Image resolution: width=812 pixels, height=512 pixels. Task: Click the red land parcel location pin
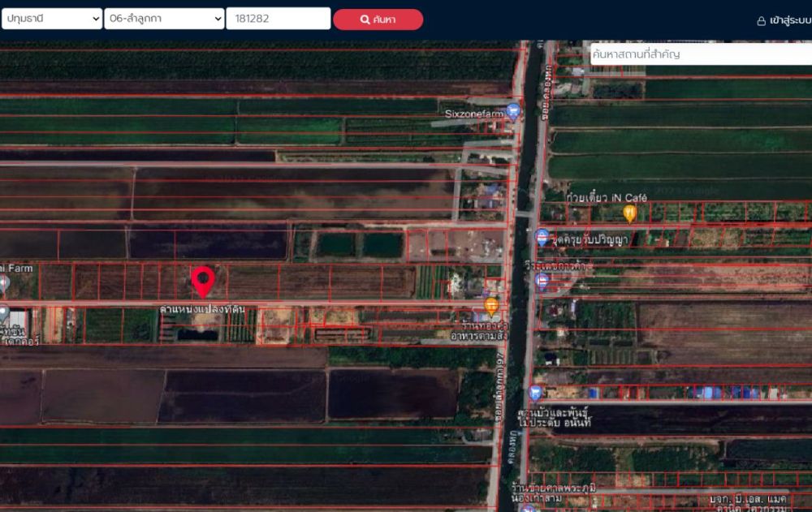[203, 281]
